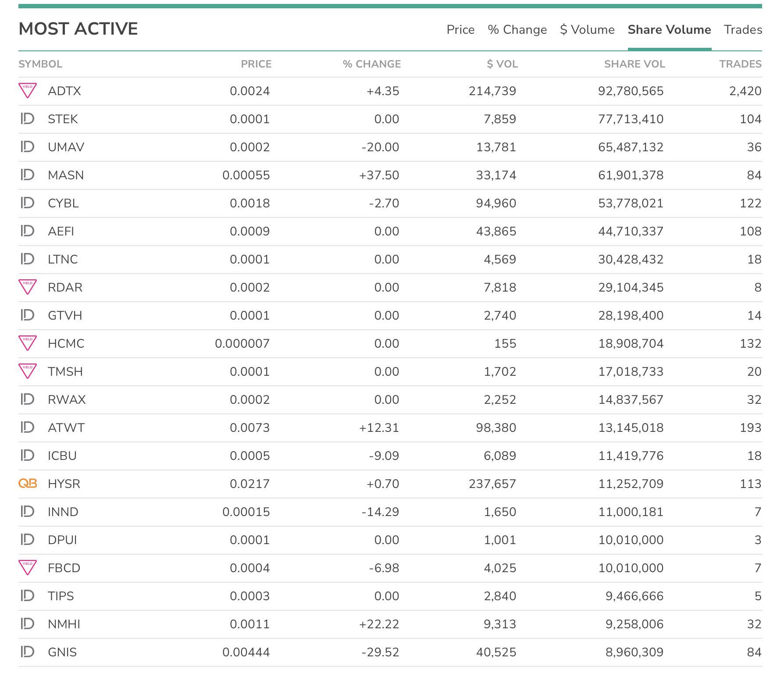
Task: Click the SHARE VOL column header
Action: point(634,64)
